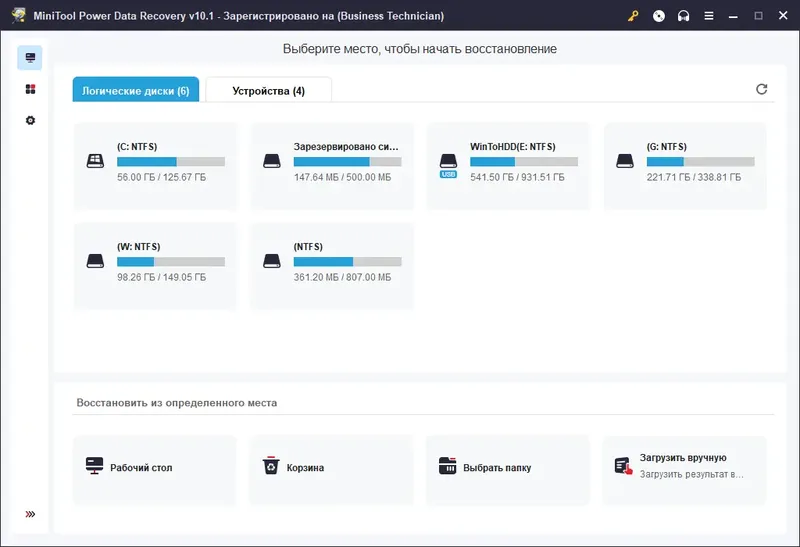Minimize the MiniTool window
800x547 pixels.
(733, 16)
